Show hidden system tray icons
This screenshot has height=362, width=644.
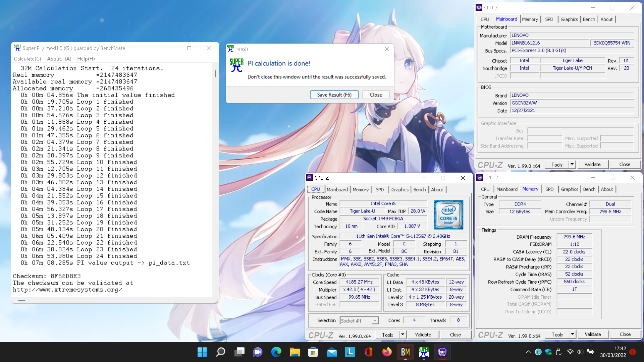click(528, 352)
